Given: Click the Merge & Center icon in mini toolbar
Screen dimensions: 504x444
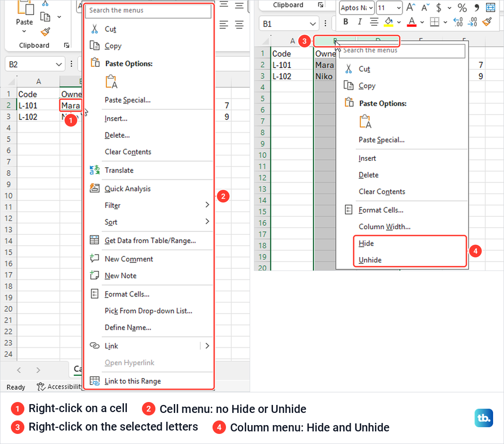Looking at the screenshot, I should click(x=490, y=8).
